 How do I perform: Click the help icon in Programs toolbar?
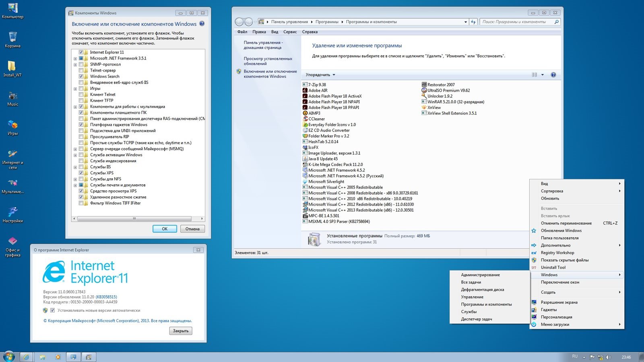click(553, 75)
